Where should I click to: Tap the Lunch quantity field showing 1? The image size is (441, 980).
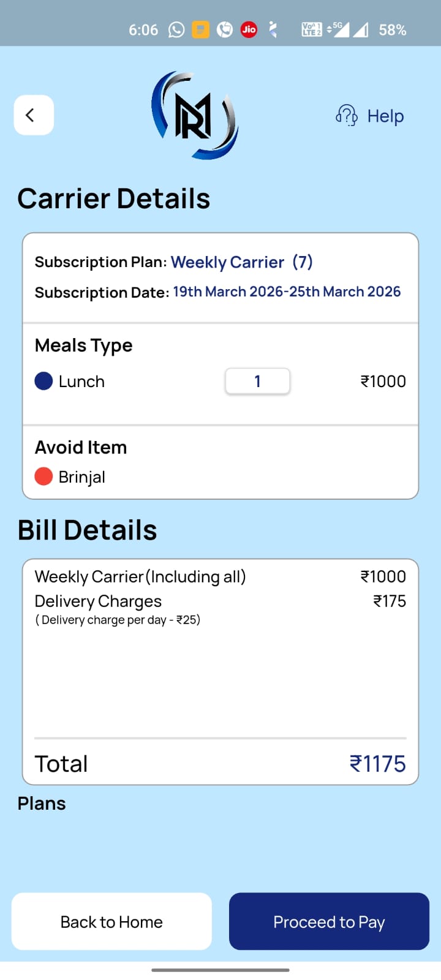coord(257,381)
